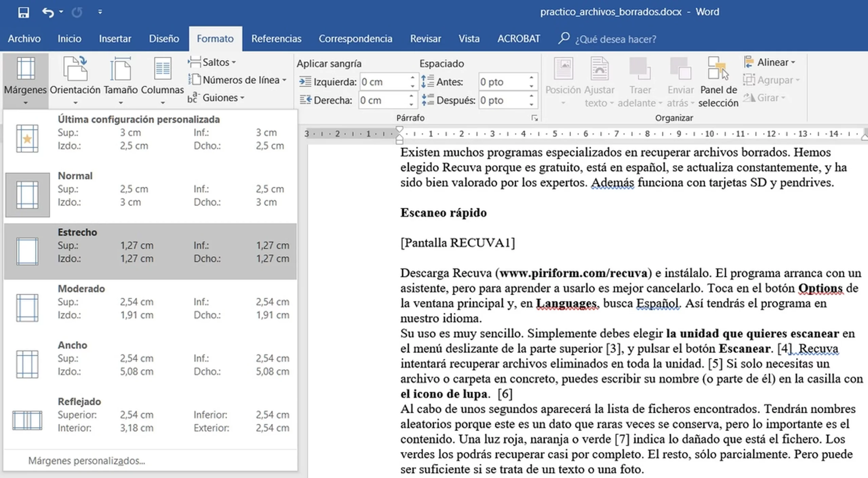Click the Márgenes button
The image size is (868, 478).
coord(25,81)
